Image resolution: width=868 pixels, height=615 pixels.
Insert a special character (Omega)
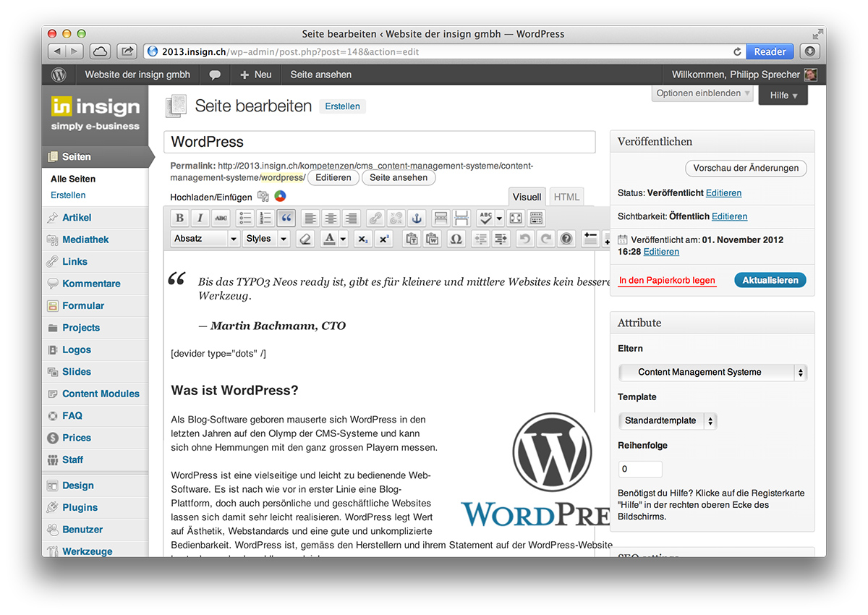pyautogui.click(x=456, y=239)
